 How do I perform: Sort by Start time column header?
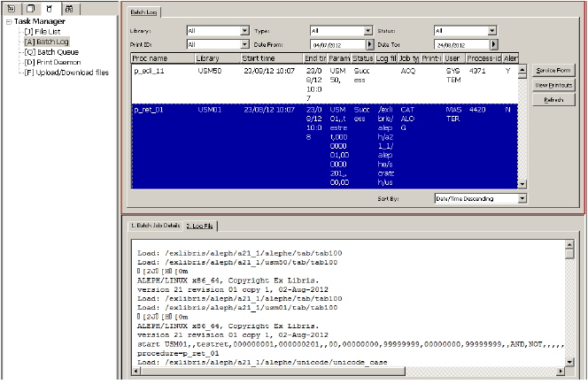tap(272, 58)
